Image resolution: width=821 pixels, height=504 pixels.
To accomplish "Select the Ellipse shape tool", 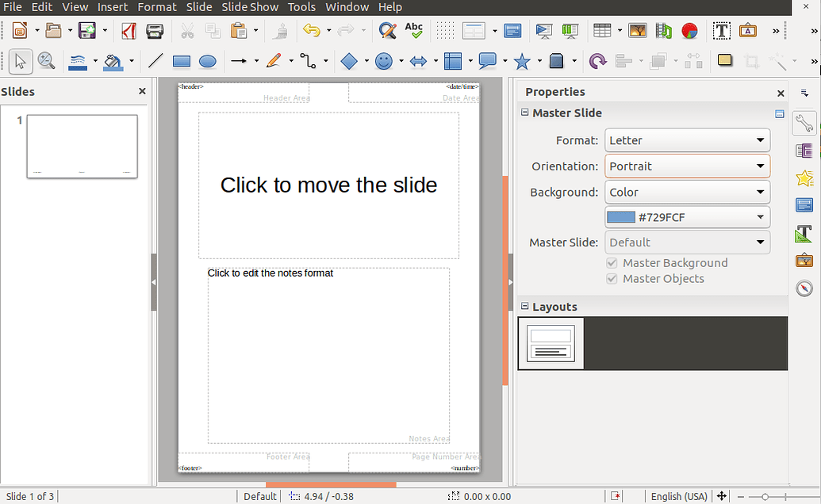I will tap(207, 61).
